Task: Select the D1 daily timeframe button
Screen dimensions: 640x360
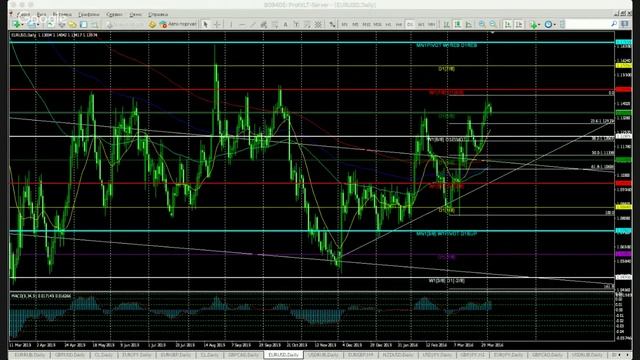Action: (x=410, y=24)
